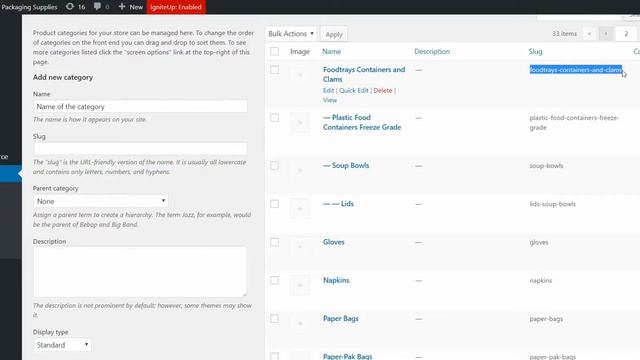Image resolution: width=640 pixels, height=360 pixels.
Task: Go to previous page arrow
Action: pyautogui.click(x=606, y=34)
